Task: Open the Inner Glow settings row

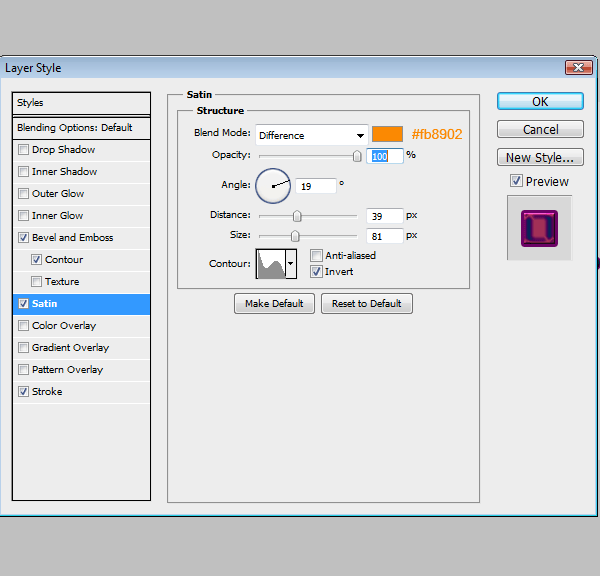Action: click(82, 215)
